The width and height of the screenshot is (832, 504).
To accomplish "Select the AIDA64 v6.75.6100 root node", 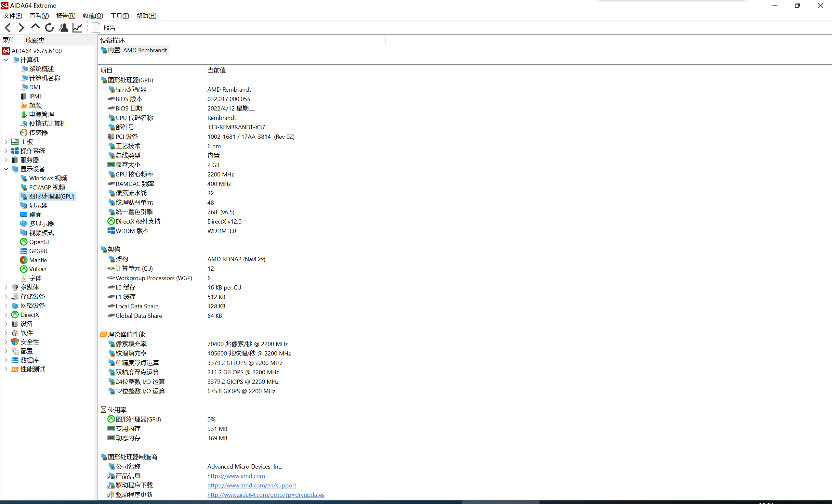I will point(36,51).
